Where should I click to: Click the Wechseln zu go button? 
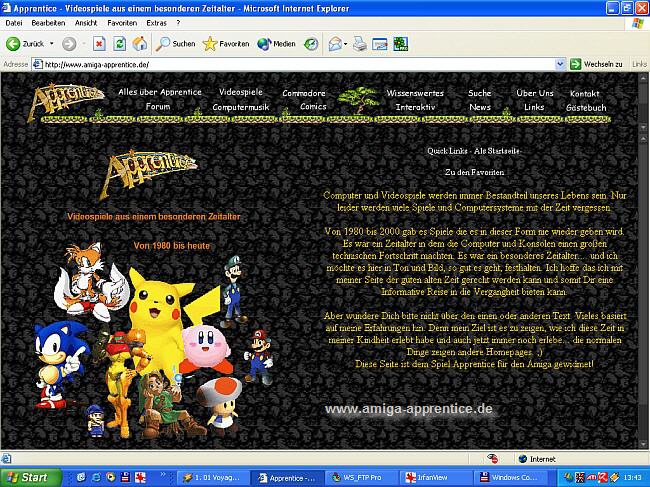(x=596, y=64)
